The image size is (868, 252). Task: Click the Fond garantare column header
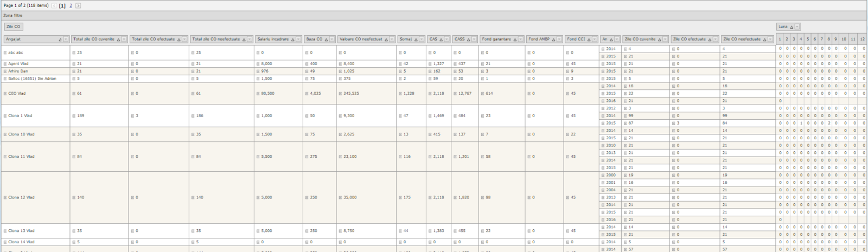(x=497, y=39)
